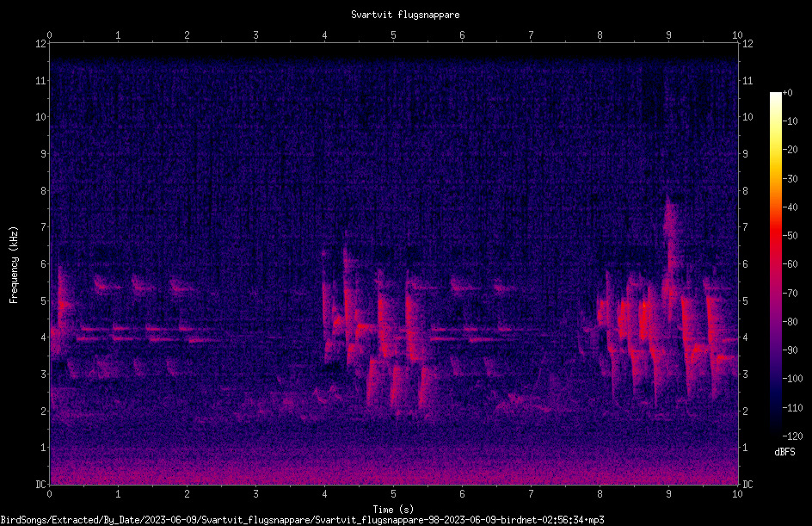Image resolution: width=812 pixels, height=526 pixels.
Task: Click the '-40' colorbar label
Action: coord(790,207)
